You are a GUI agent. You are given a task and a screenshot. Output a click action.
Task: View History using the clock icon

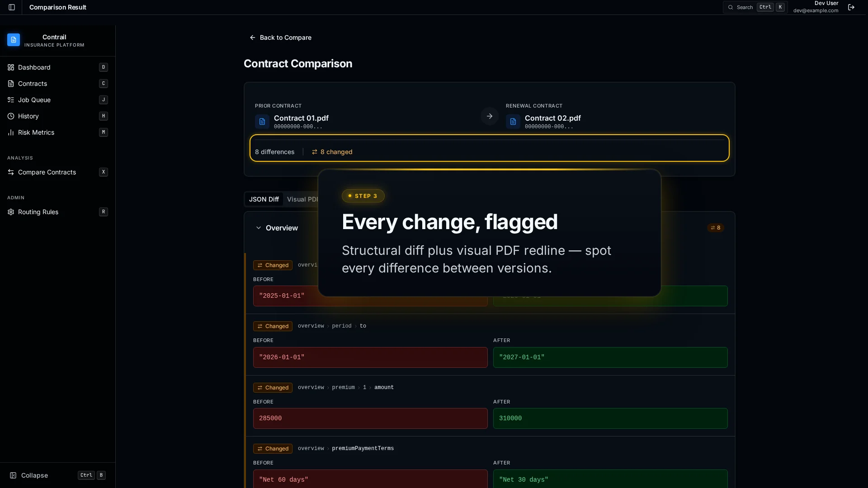point(10,116)
